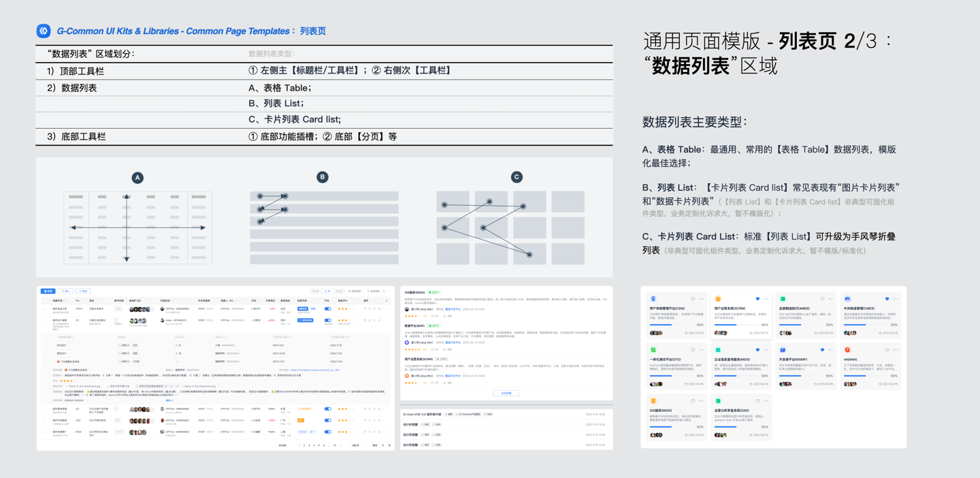Tick the table header select-all checkbox

[45, 301]
